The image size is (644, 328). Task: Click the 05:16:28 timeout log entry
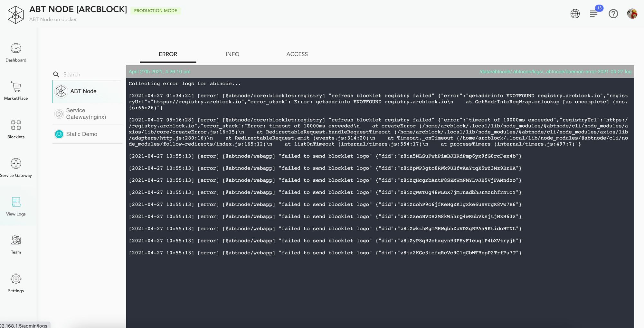click(x=378, y=132)
